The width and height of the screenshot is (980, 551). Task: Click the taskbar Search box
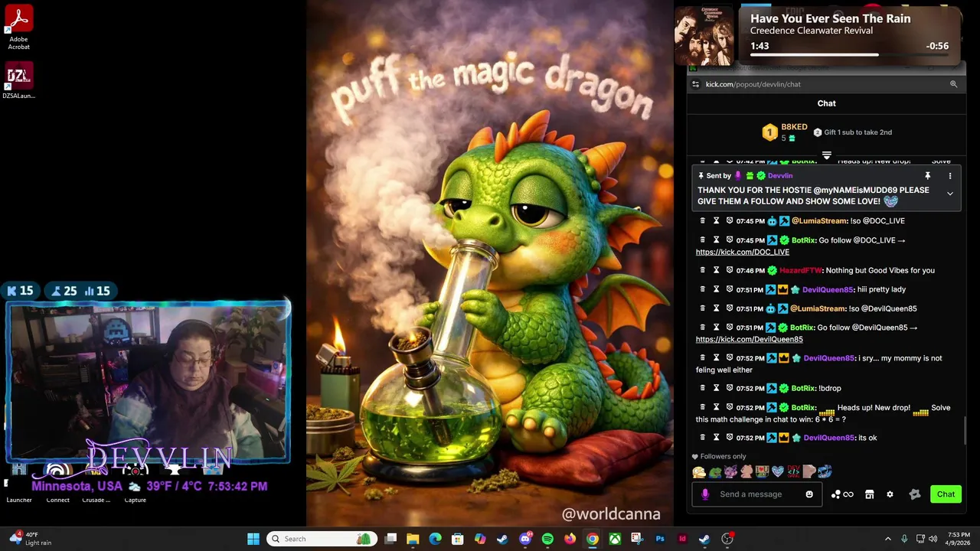point(321,539)
